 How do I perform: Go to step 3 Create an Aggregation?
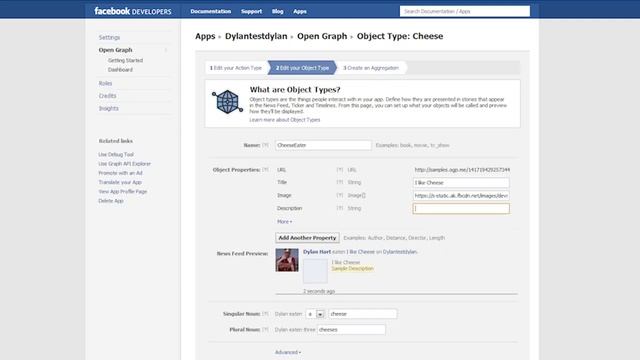click(x=371, y=68)
